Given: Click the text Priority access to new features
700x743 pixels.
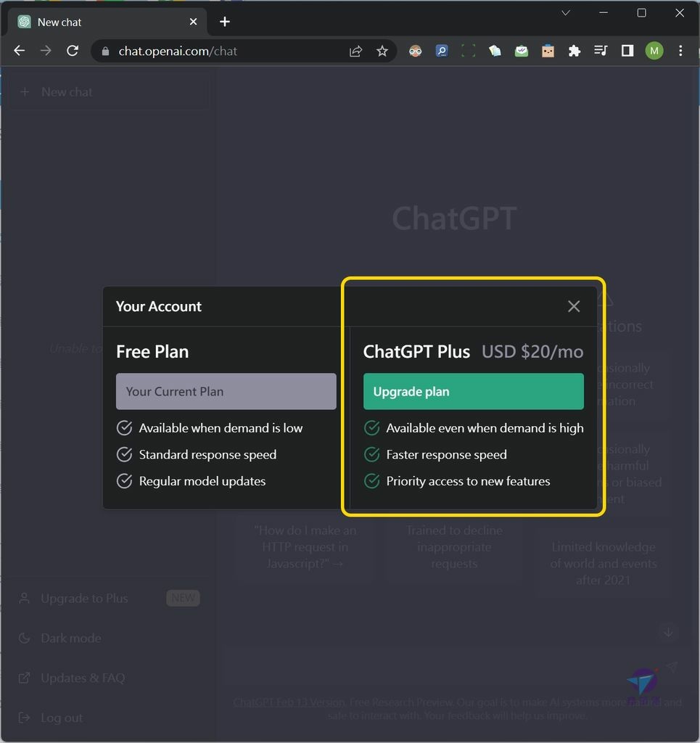Looking at the screenshot, I should [468, 481].
